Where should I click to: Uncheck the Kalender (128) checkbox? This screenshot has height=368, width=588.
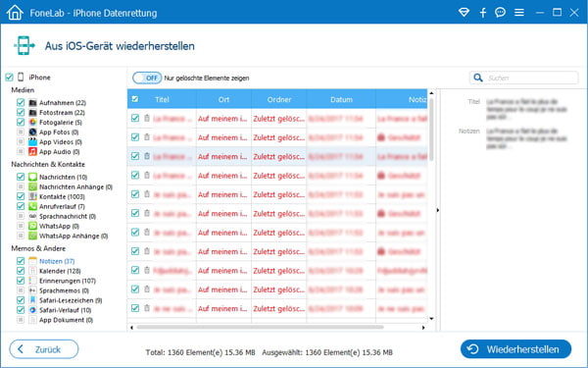click(x=21, y=271)
